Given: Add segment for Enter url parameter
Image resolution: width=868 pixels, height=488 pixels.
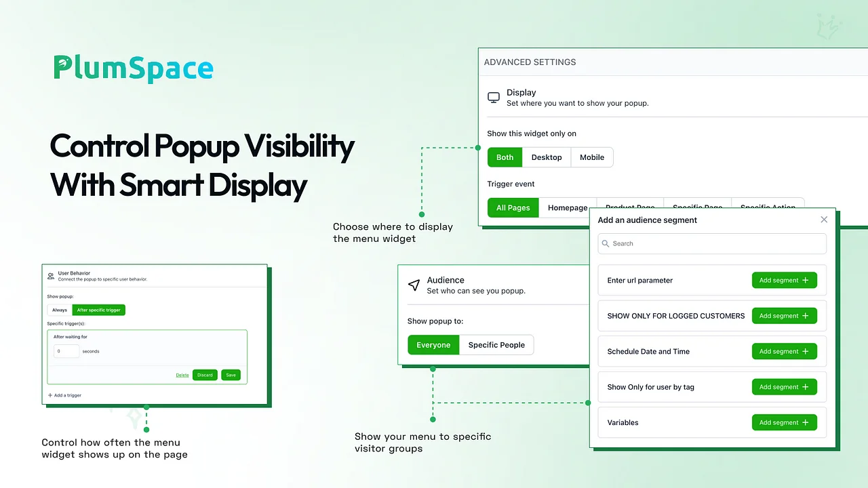Looking at the screenshot, I should coord(784,281).
